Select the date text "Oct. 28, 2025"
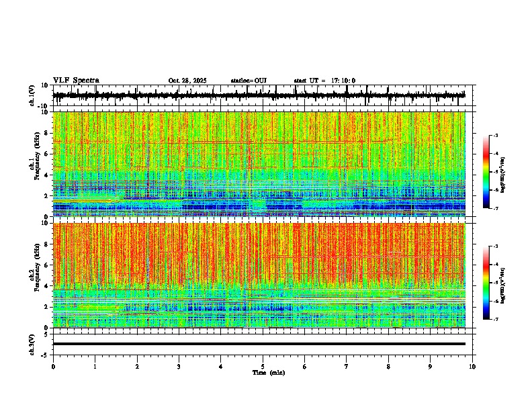The width and height of the screenshot is (532, 411). (x=187, y=81)
